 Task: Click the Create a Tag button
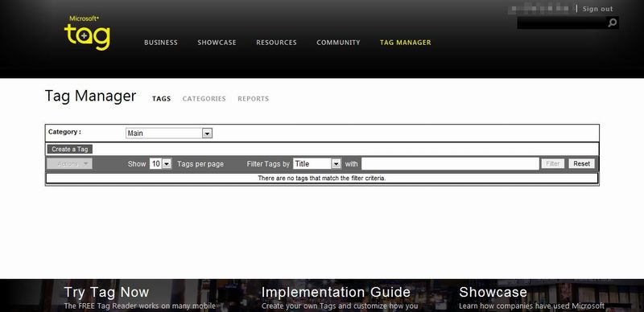click(x=70, y=149)
